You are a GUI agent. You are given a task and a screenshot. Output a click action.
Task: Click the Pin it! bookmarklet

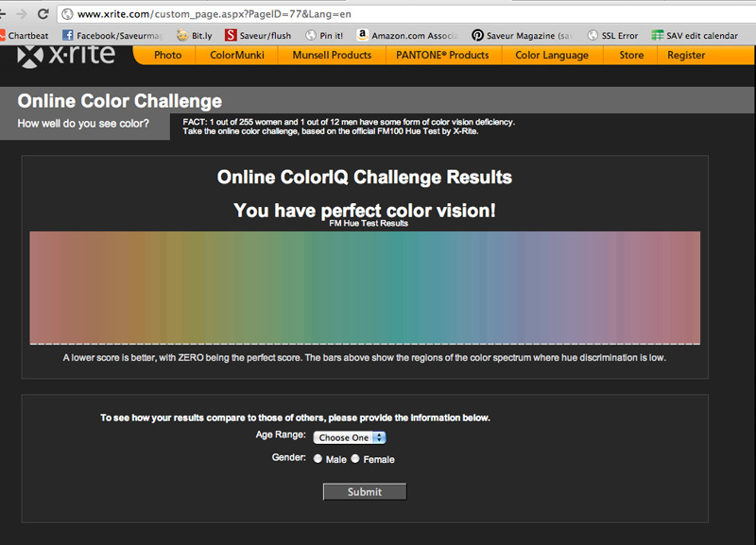pyautogui.click(x=324, y=36)
